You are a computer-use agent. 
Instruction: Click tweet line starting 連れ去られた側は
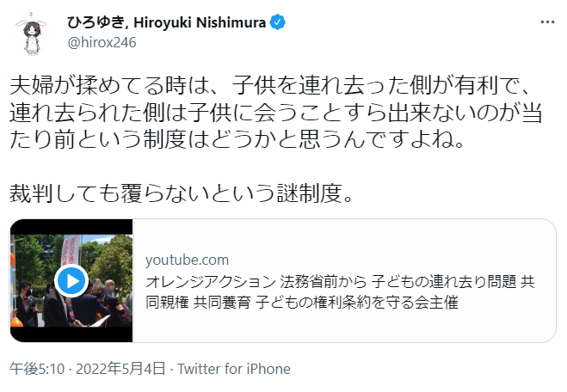275,113
